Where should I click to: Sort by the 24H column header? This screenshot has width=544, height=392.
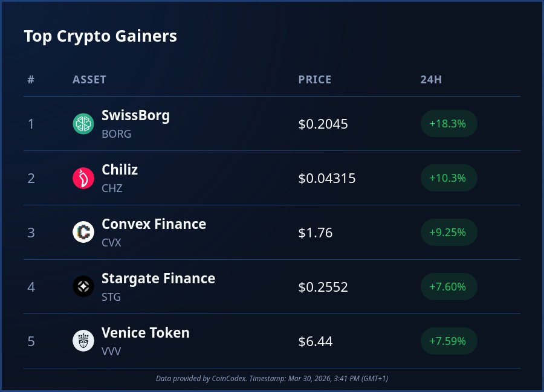tap(431, 80)
